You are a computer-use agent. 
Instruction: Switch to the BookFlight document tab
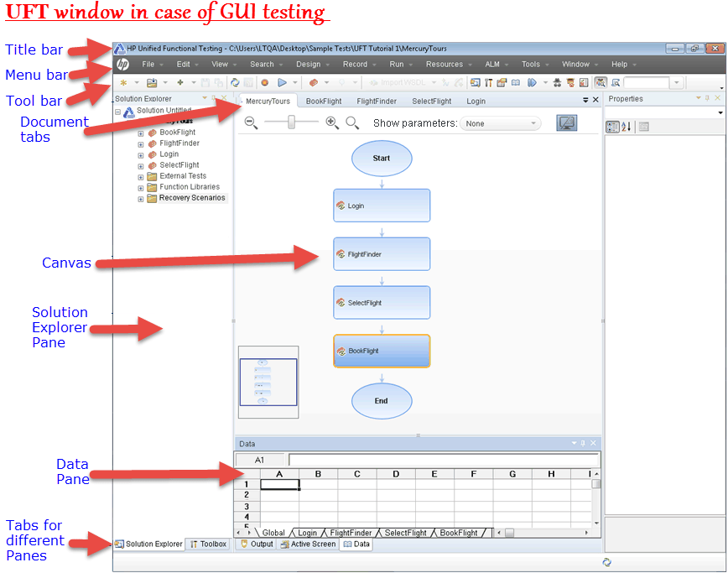(x=325, y=101)
